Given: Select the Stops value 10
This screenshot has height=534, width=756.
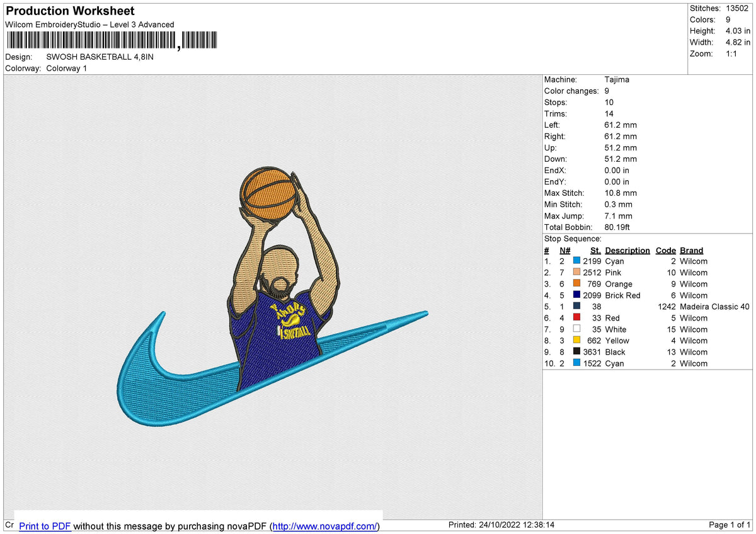Looking at the screenshot, I should tap(609, 102).
